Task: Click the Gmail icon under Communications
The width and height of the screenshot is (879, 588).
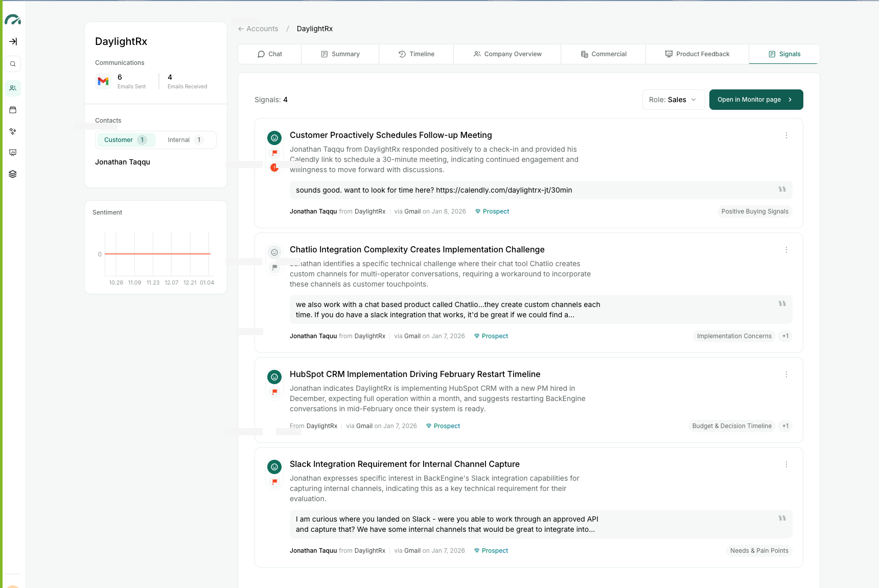Action: [x=103, y=81]
